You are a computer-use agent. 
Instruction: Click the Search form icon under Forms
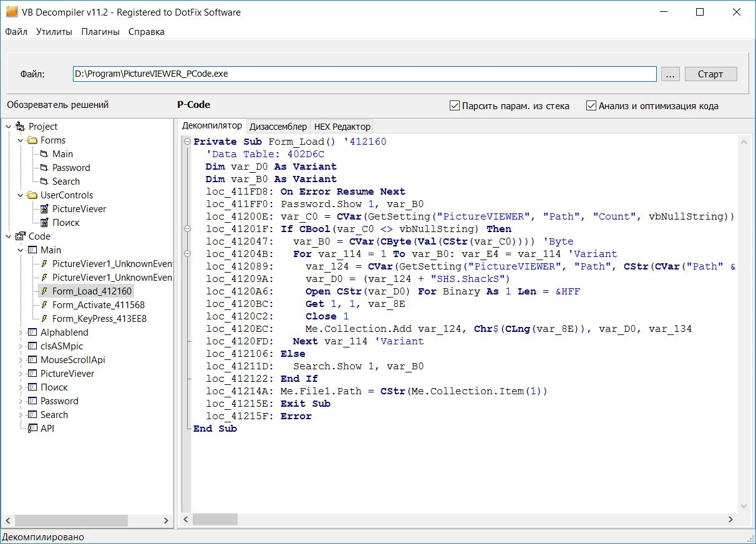44,182
